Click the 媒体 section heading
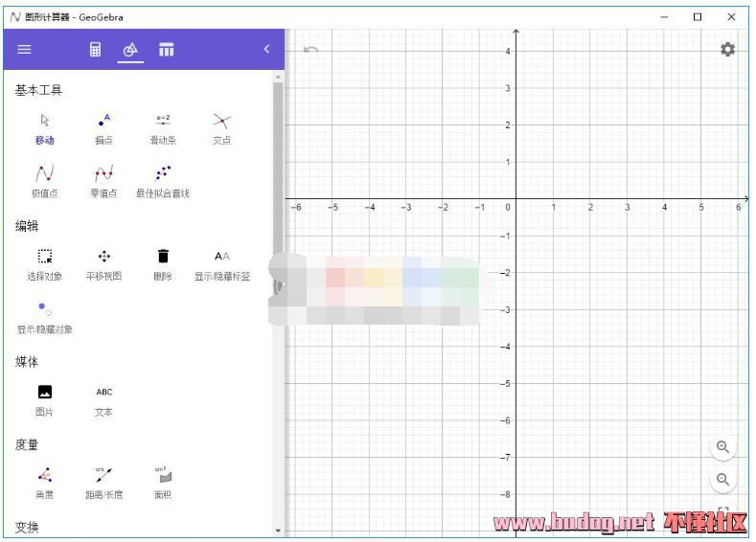Image resolution: width=756 pixels, height=542 pixels. [x=27, y=362]
